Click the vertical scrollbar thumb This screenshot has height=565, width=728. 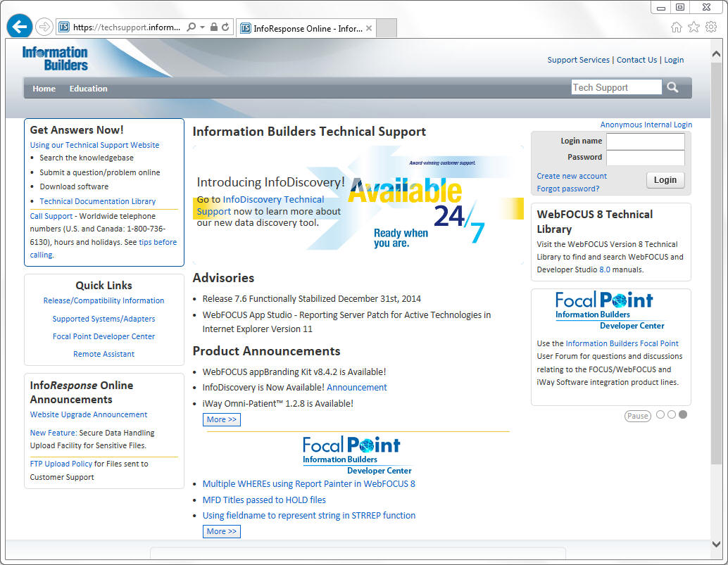click(x=717, y=262)
